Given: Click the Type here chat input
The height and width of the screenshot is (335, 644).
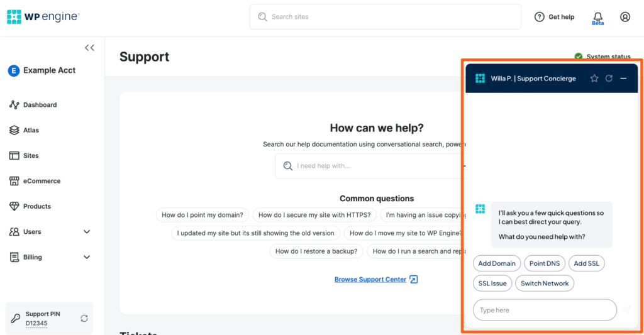Looking at the screenshot, I should pyautogui.click(x=544, y=310).
